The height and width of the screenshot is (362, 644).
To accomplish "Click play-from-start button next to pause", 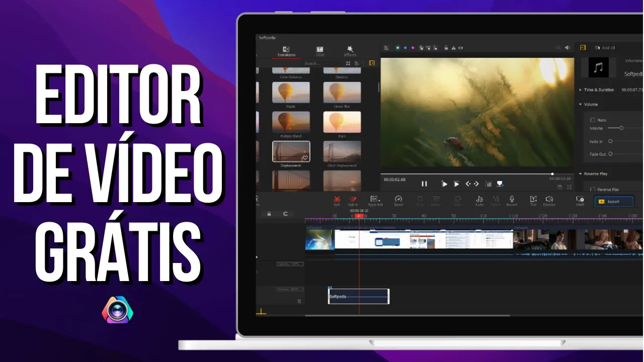I will 444,184.
